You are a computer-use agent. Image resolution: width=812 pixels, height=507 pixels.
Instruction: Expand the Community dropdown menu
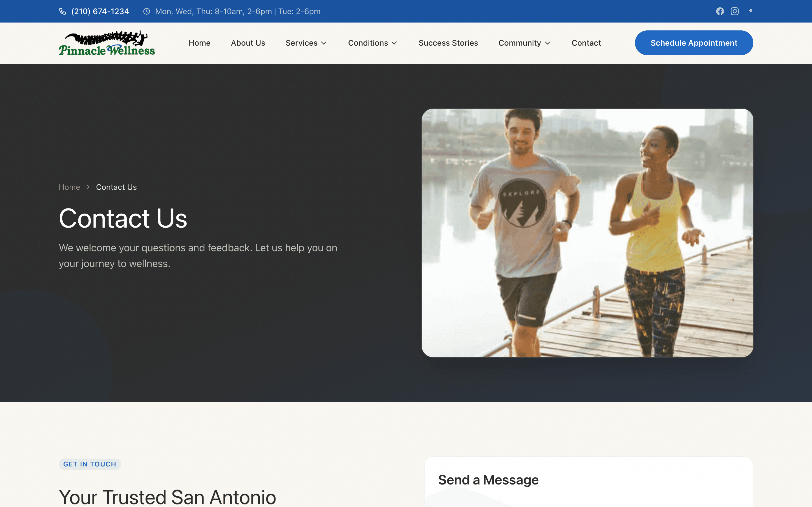click(524, 43)
